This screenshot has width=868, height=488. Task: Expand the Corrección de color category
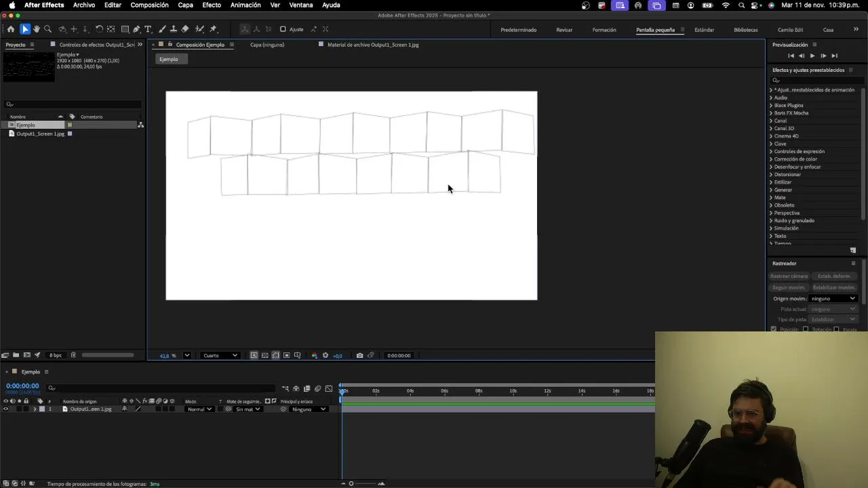click(x=771, y=159)
